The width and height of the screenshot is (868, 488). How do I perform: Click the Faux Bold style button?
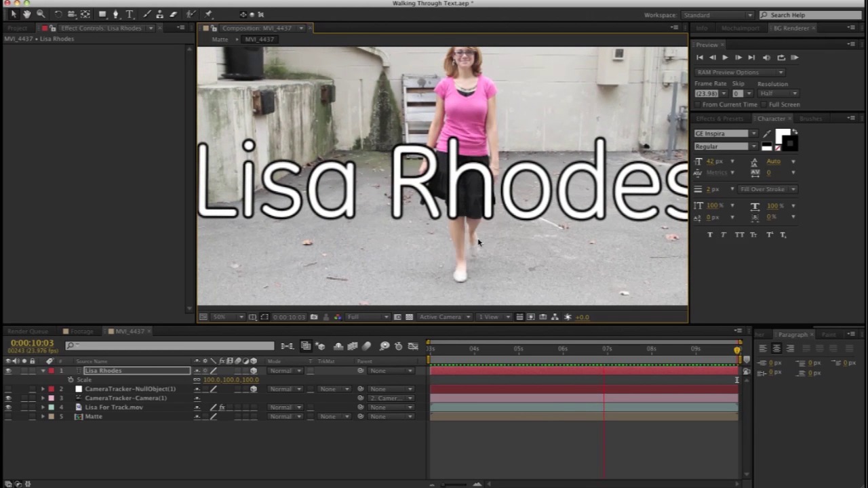[x=710, y=235]
